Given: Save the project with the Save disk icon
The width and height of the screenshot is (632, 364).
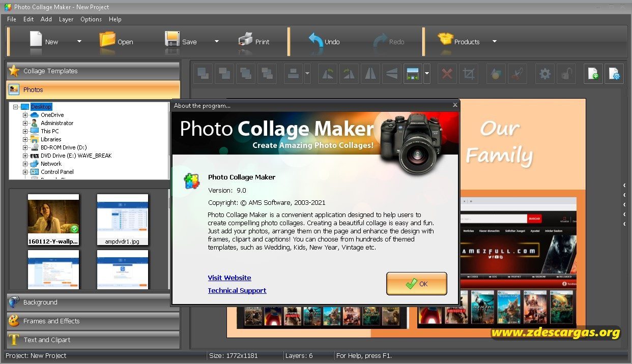Looking at the screenshot, I should pos(172,40).
